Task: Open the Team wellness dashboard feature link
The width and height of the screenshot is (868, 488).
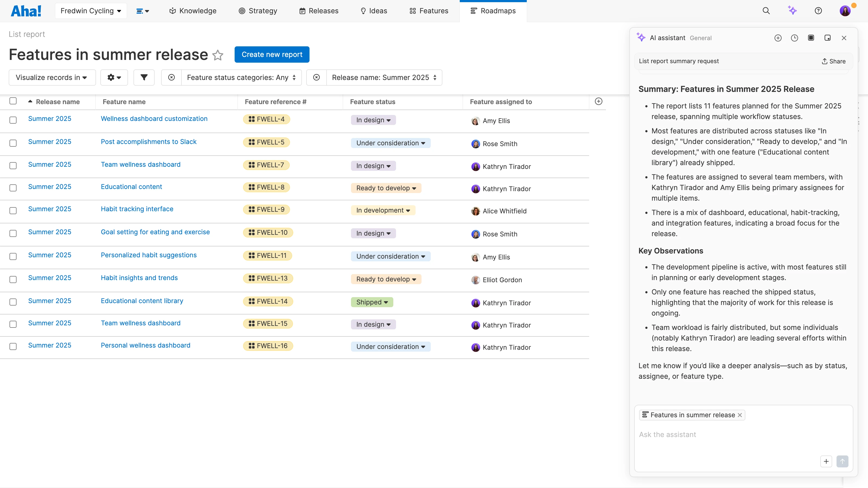Action: [141, 164]
